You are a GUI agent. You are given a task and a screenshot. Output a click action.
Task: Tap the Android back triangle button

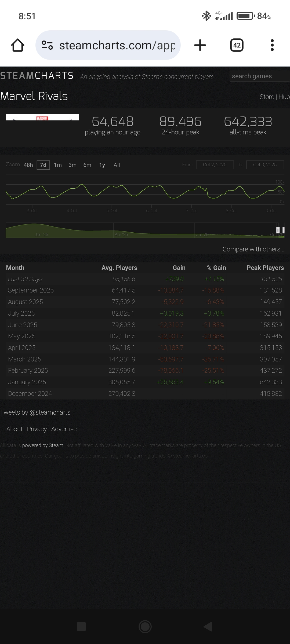coord(208,627)
